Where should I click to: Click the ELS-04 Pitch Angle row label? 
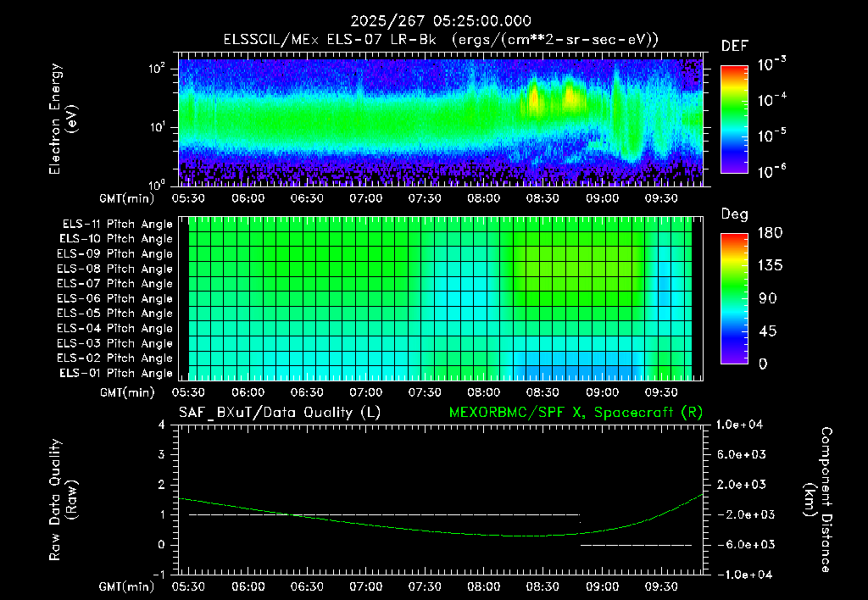click(115, 328)
